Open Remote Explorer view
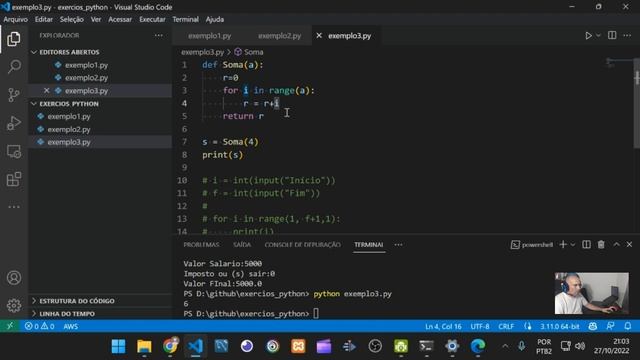Viewport: 640px width, 360px height. click(x=14, y=151)
